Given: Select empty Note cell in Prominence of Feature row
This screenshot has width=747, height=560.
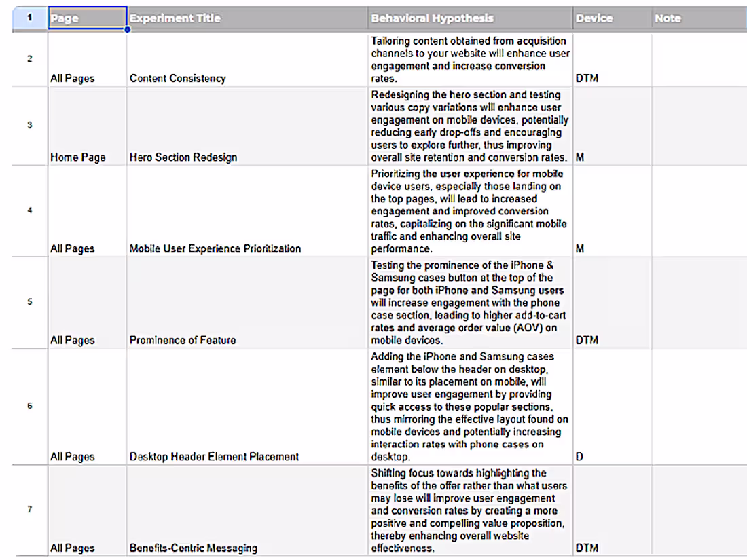Looking at the screenshot, I should [x=699, y=302].
